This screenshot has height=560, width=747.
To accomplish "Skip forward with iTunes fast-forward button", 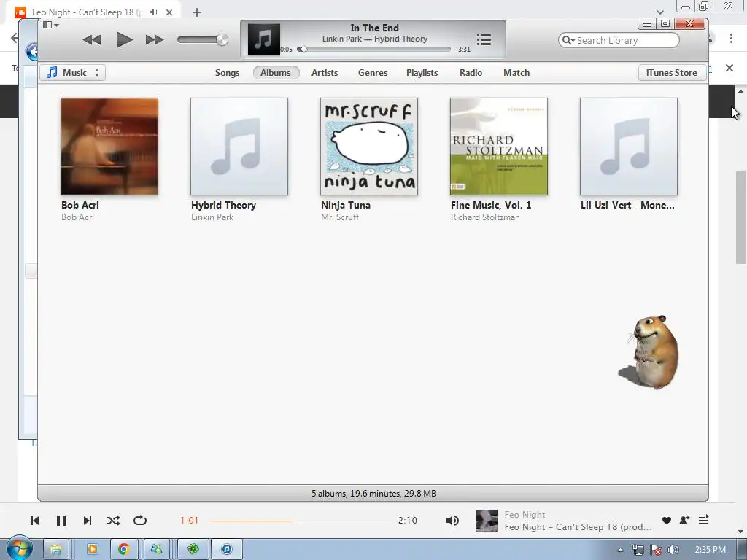I will pyautogui.click(x=155, y=40).
